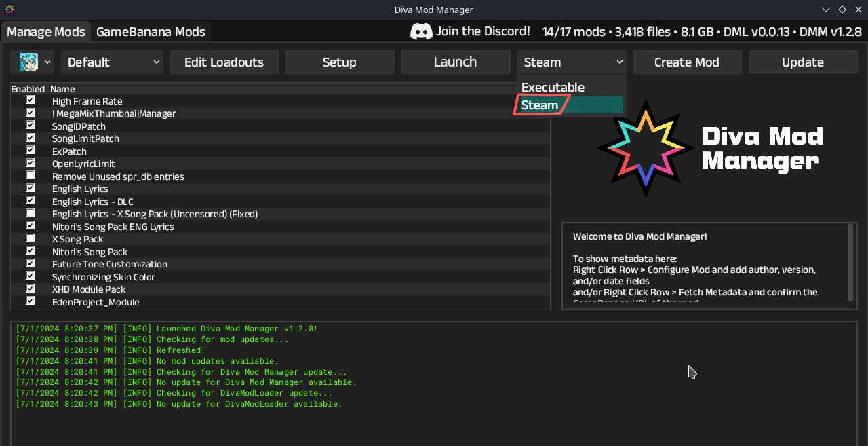Viewport: 868px width, 446px height.
Task: Switch to the Manage Mods tab
Action: [x=46, y=31]
